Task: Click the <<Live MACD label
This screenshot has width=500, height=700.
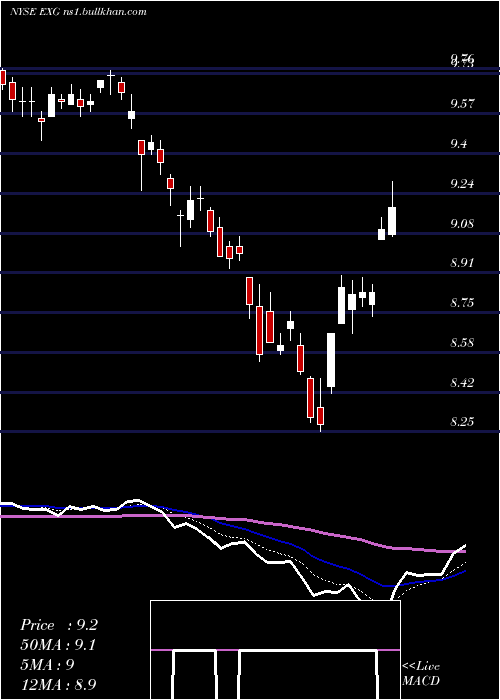Action: pyautogui.click(x=421, y=674)
